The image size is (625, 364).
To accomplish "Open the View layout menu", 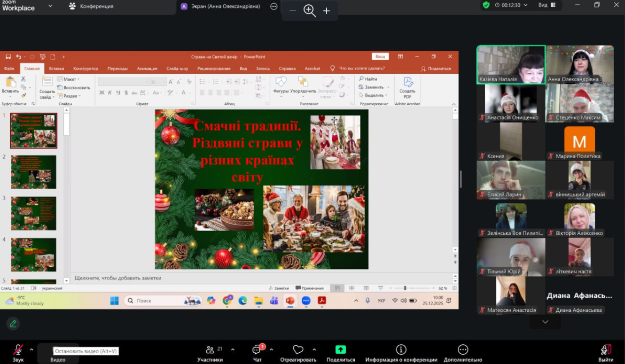I will [547, 5].
